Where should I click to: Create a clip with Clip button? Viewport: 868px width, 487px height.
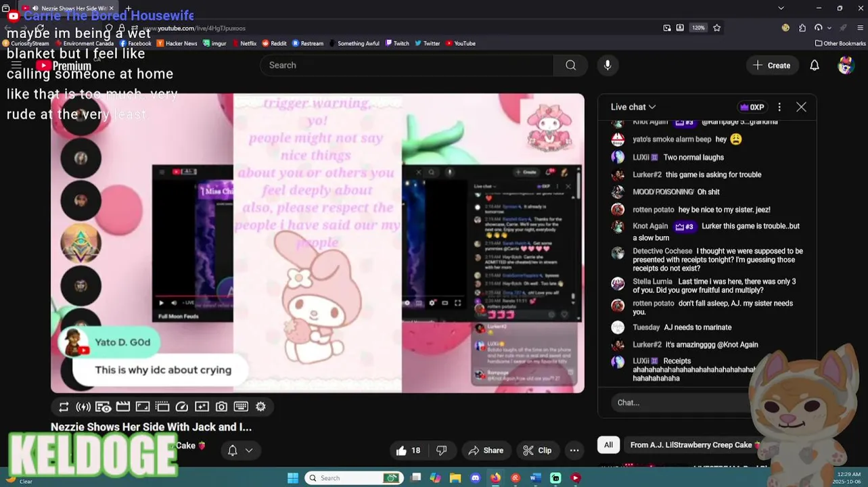tap(538, 450)
